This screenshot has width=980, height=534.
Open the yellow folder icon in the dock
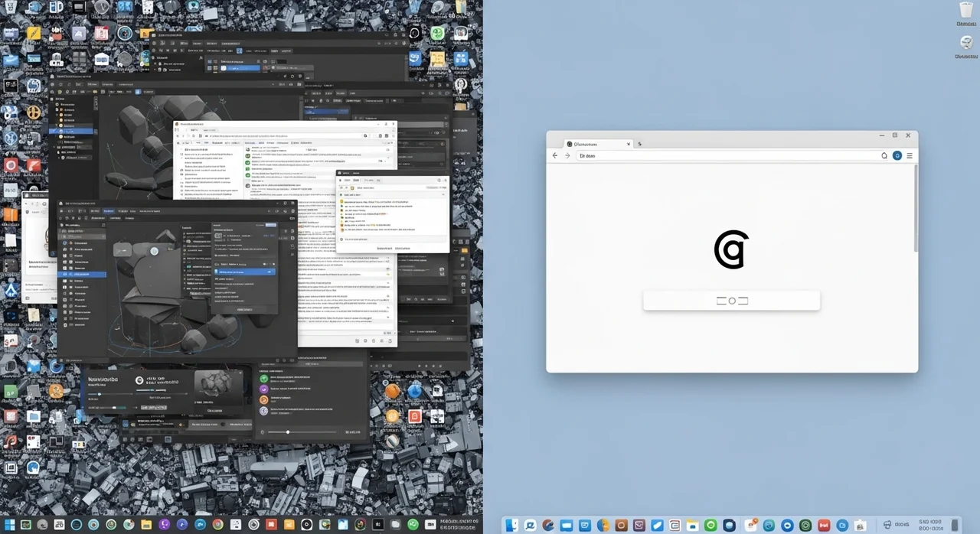(693, 526)
